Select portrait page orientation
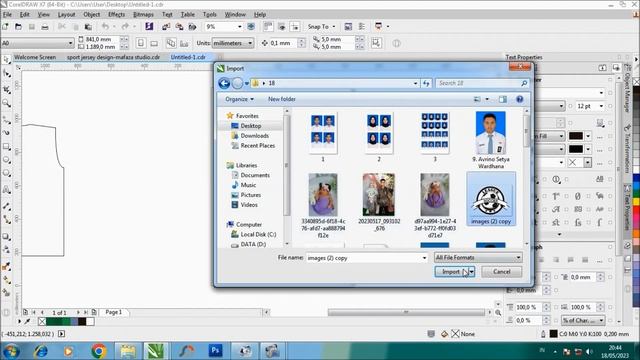This screenshot has width=640, height=360. (x=141, y=43)
